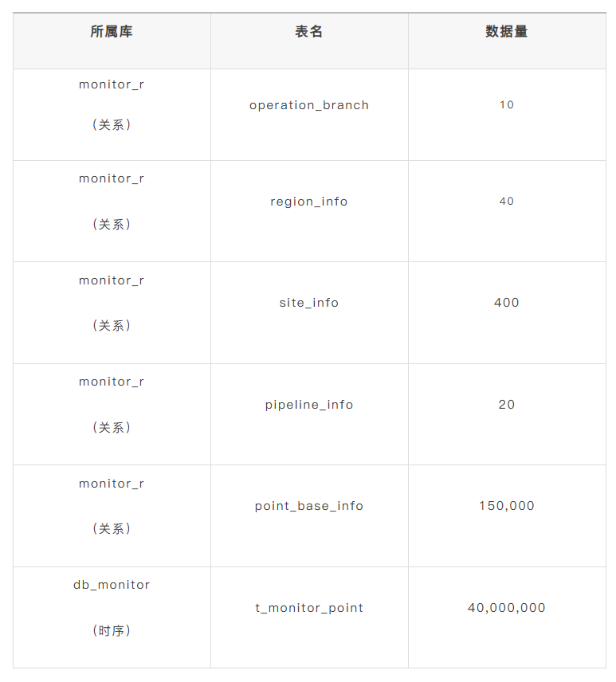This screenshot has height=682, width=616.
Task: Select the 时序 label under db_monitor
Action: pyautogui.click(x=112, y=631)
